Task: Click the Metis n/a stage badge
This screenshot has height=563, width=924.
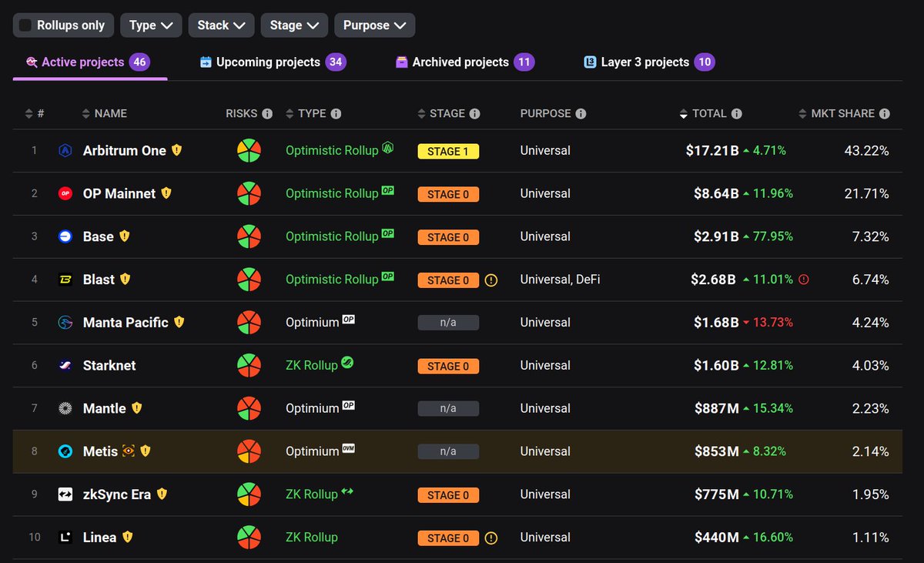Action: [448, 452]
